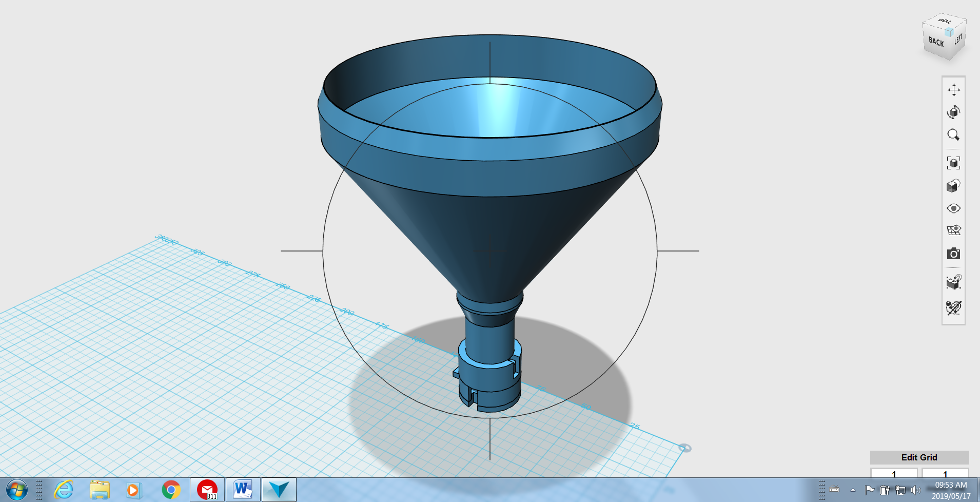Switch to Microsoft Word in the taskbar
980x502 pixels.
pyautogui.click(x=243, y=490)
